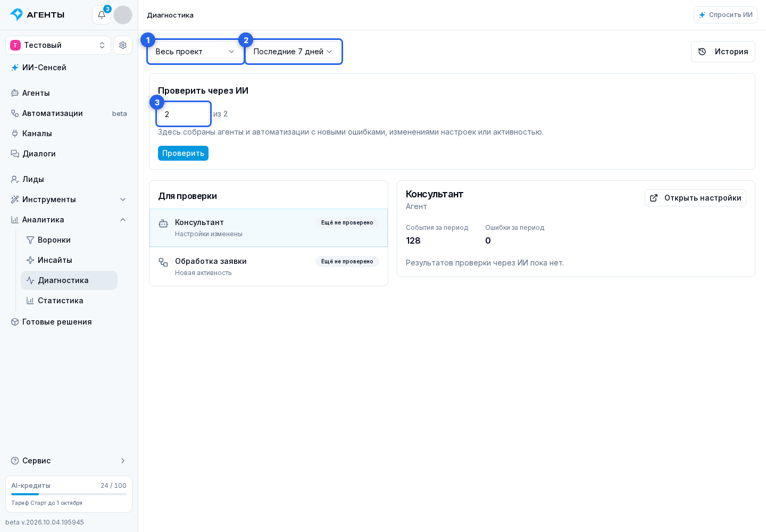This screenshot has height=532, width=766.
Task: Expand the Сервис menu
Action: tap(69, 461)
